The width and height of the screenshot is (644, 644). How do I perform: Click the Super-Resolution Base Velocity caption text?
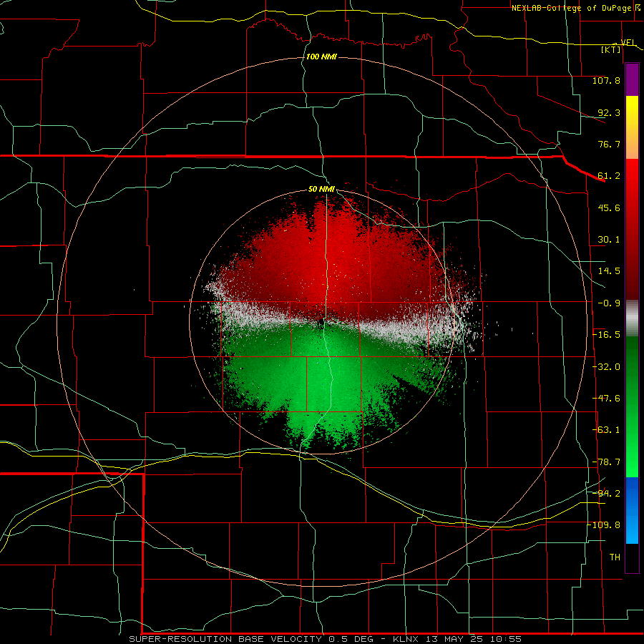coord(326,639)
